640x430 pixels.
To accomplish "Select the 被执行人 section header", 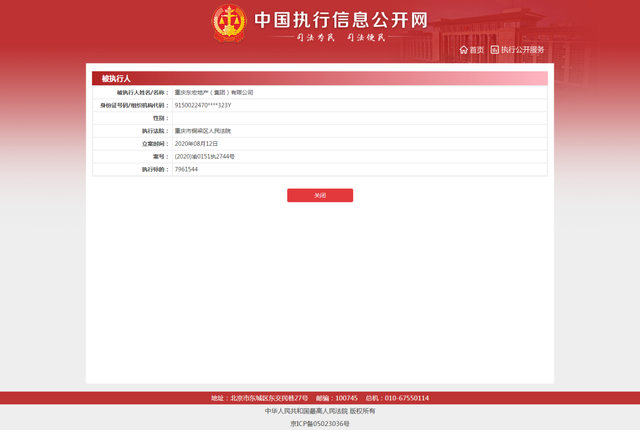I will [x=116, y=78].
